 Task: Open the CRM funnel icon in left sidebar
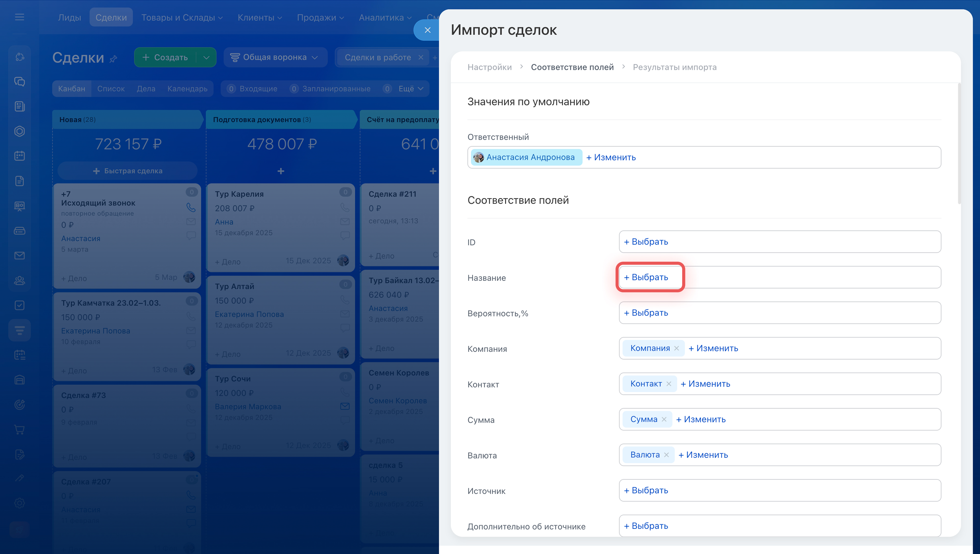(19, 330)
